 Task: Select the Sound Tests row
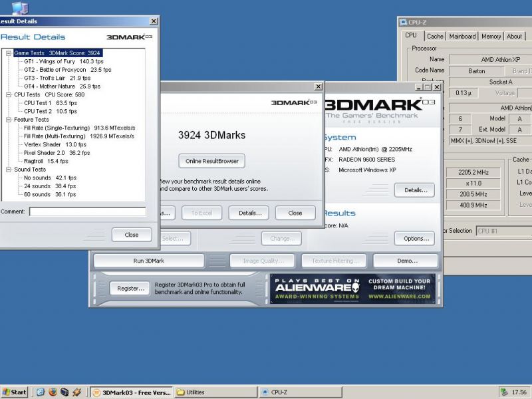point(29,170)
